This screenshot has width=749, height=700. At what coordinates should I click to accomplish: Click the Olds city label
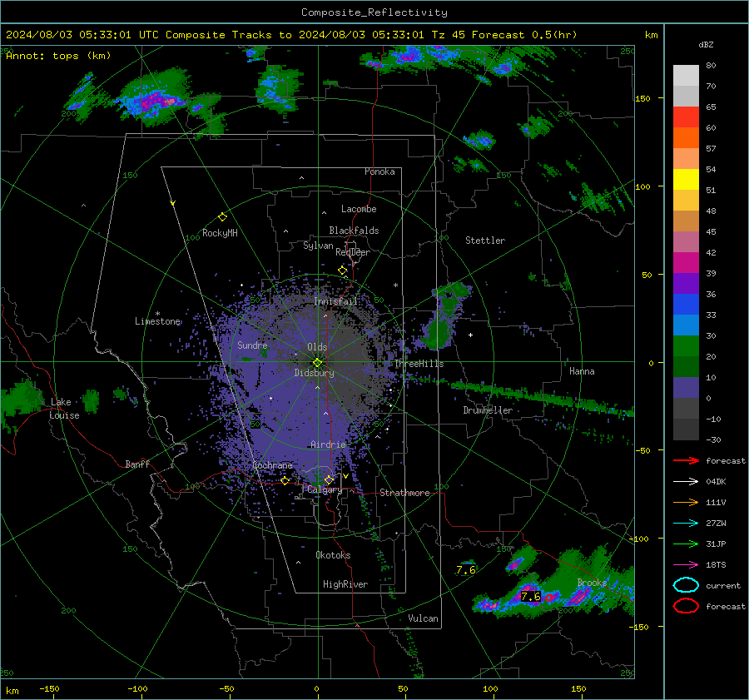click(317, 347)
